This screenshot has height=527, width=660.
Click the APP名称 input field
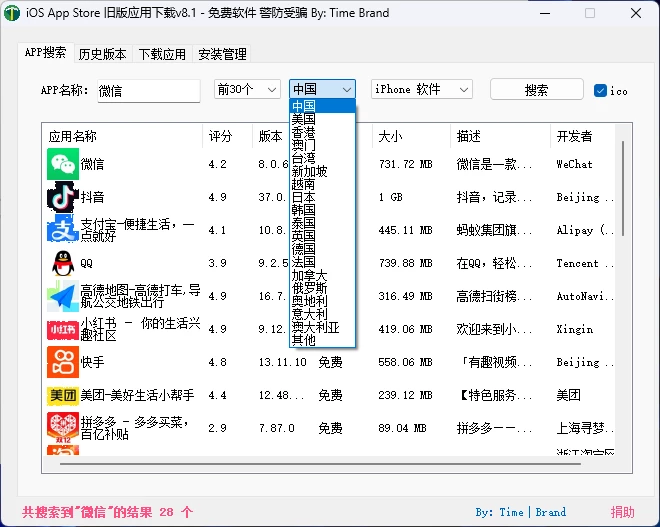pyautogui.click(x=149, y=90)
